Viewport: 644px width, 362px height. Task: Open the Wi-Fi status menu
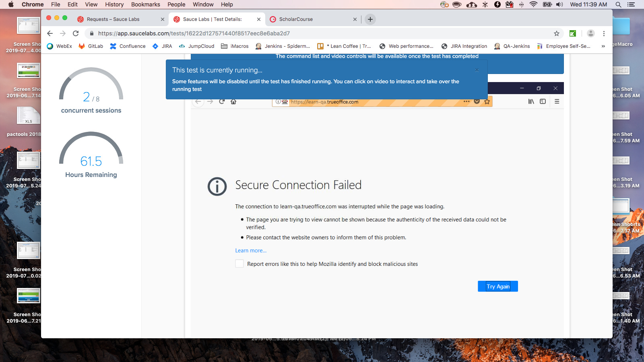point(534,4)
